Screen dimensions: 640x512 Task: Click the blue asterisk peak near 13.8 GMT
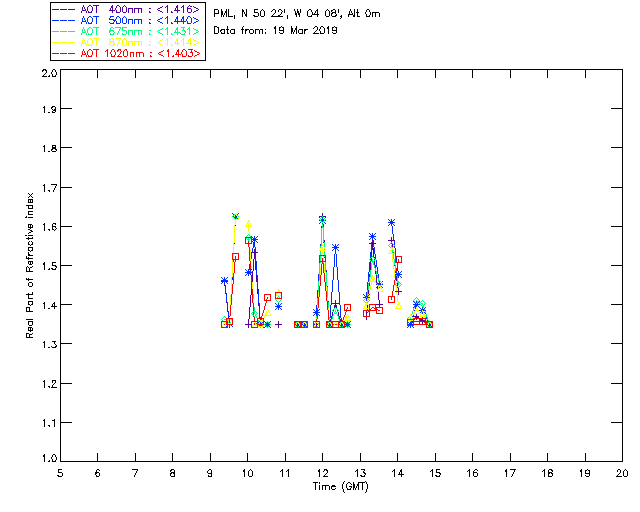pyautogui.click(x=391, y=222)
